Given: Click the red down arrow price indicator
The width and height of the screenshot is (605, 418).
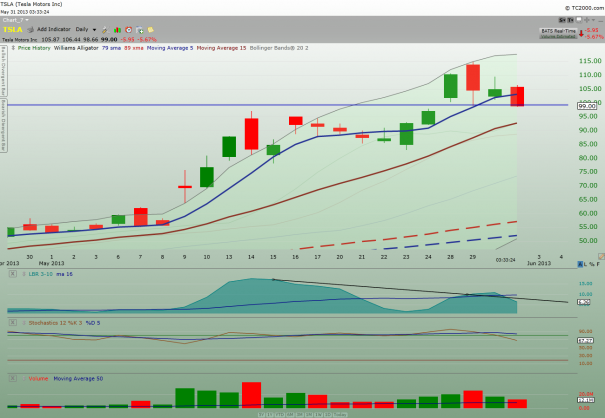Looking at the screenshot, I should tap(581, 34).
